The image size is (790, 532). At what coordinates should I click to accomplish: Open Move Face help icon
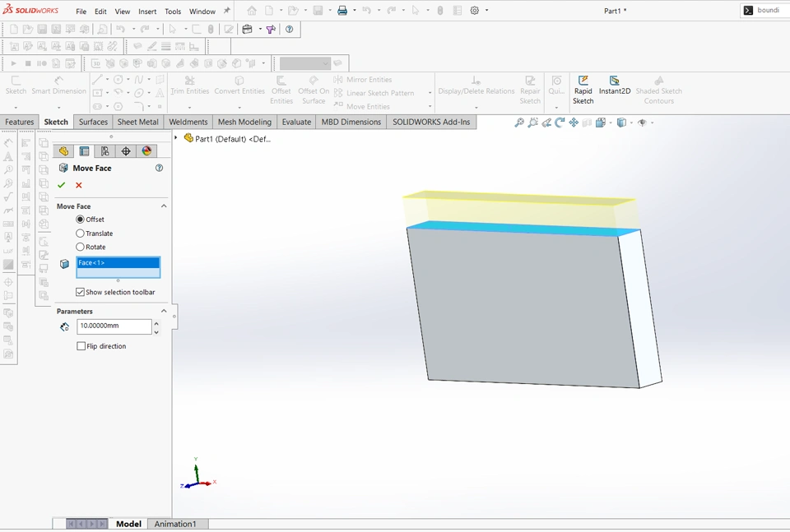[159, 168]
